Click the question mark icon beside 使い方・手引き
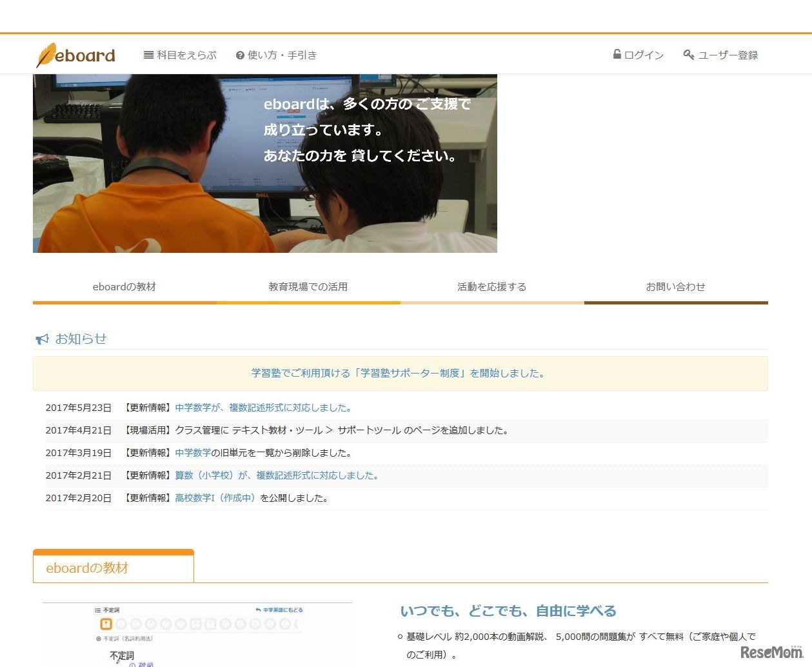Screen dimensions: 812x667 239,55
